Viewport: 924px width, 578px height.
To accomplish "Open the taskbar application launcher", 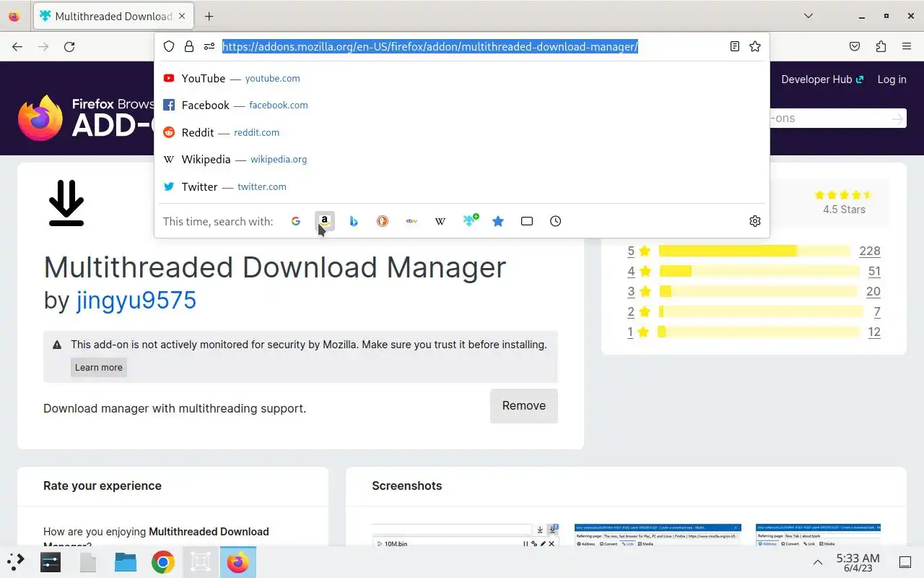I will pyautogui.click(x=16, y=561).
